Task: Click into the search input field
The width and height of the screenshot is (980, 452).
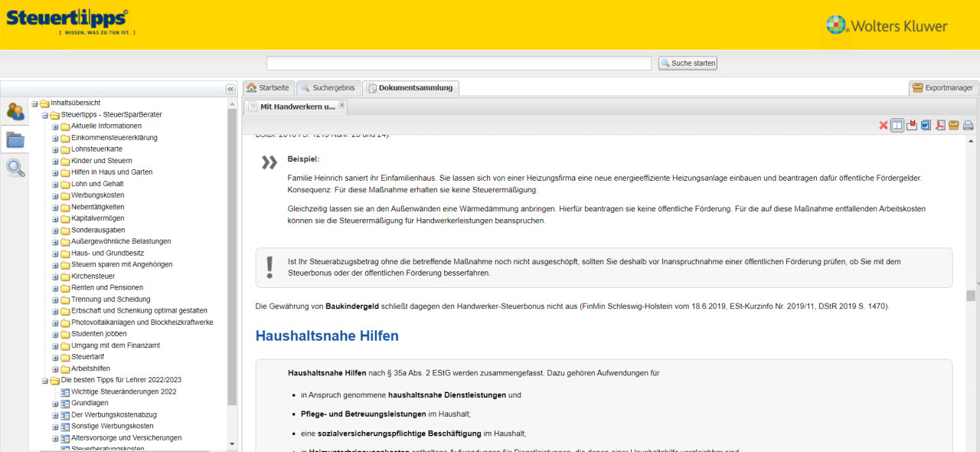Action: pyautogui.click(x=459, y=63)
